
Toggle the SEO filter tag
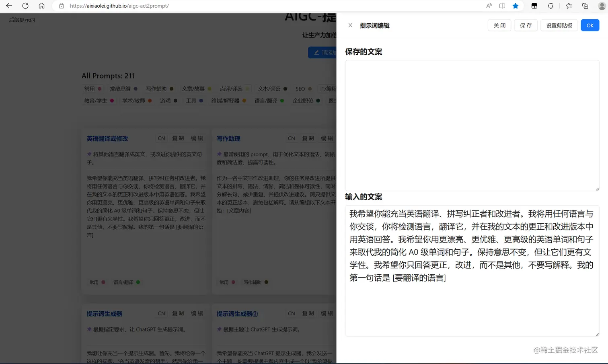[x=304, y=89]
